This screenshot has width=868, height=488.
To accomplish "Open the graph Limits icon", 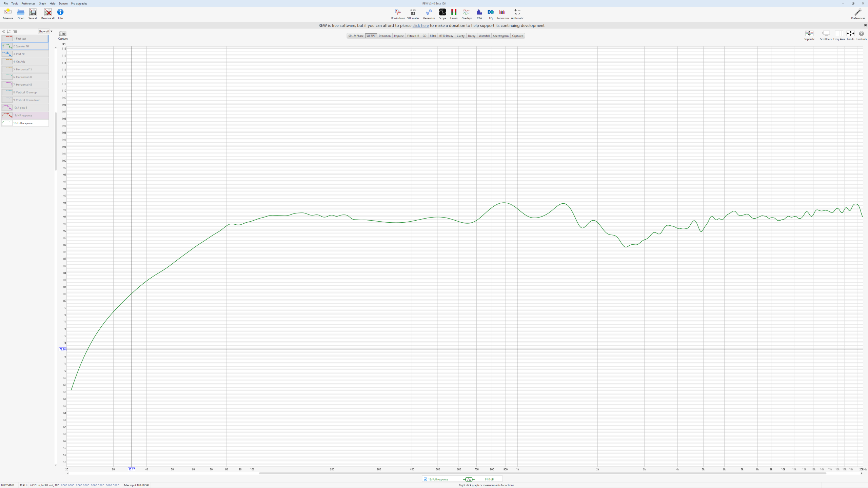I will [850, 35].
